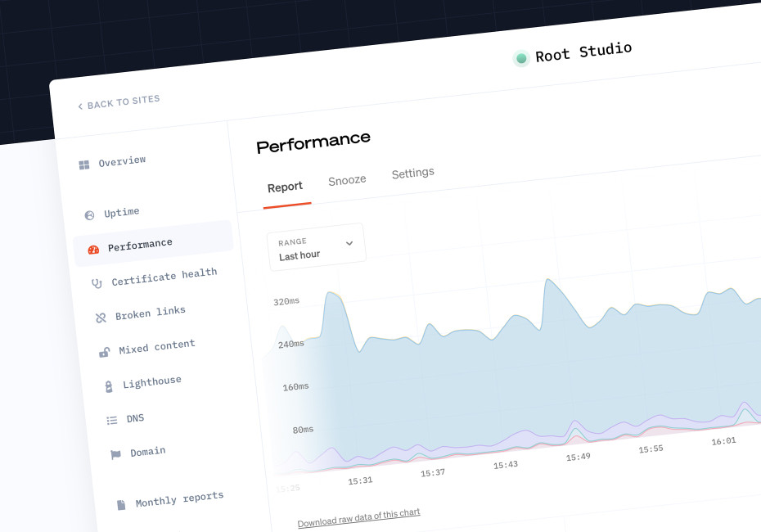Image resolution: width=761 pixels, height=532 pixels.
Task: Click the Range dropdown chevron arrow
Action: pos(349,243)
